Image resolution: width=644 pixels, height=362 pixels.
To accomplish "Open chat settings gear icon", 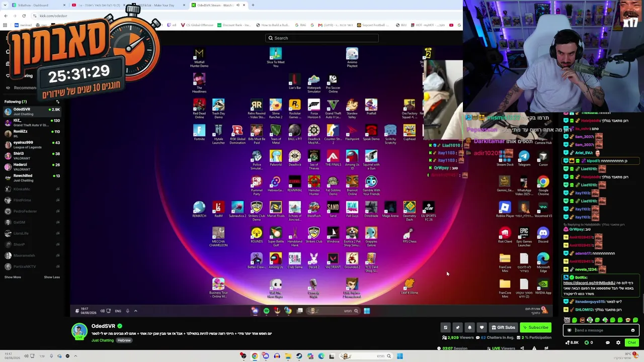I will tap(618, 342).
